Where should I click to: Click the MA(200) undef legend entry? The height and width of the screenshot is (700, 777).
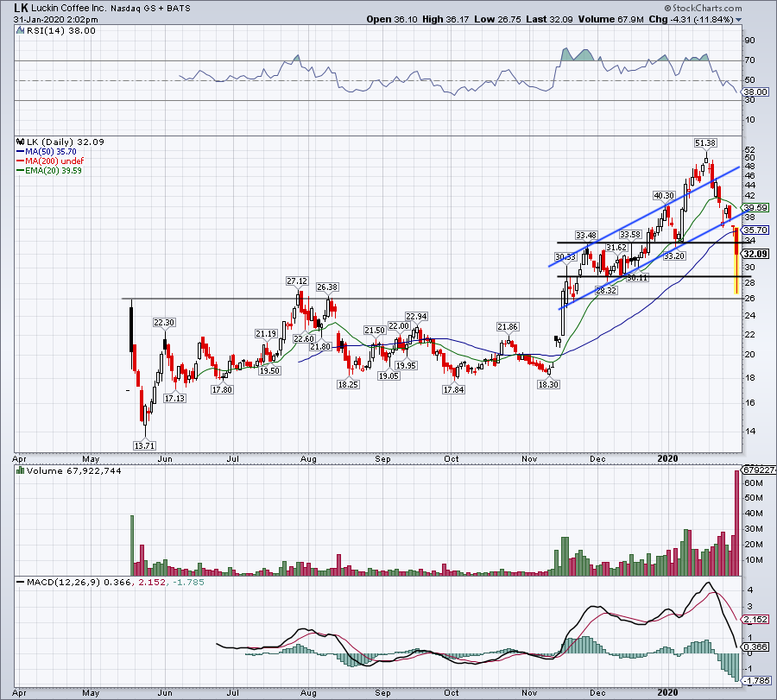(54, 161)
